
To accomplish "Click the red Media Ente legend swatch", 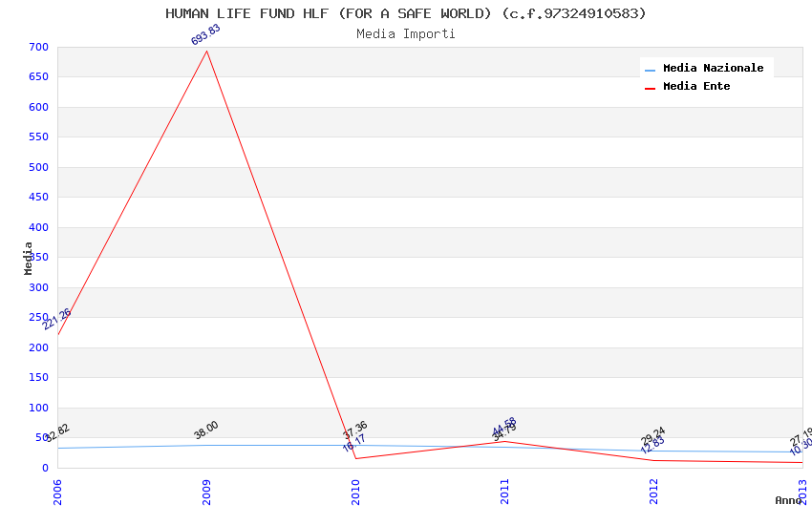I will pyautogui.click(x=650, y=89).
